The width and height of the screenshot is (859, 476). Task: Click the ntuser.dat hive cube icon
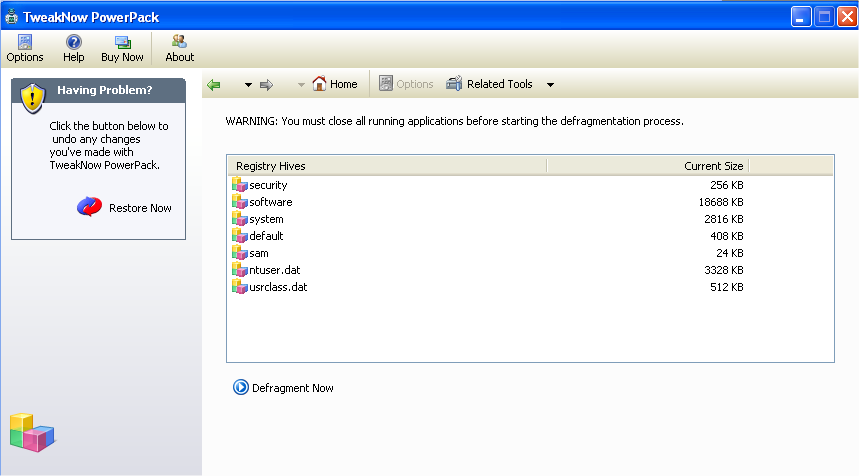pyautogui.click(x=239, y=269)
